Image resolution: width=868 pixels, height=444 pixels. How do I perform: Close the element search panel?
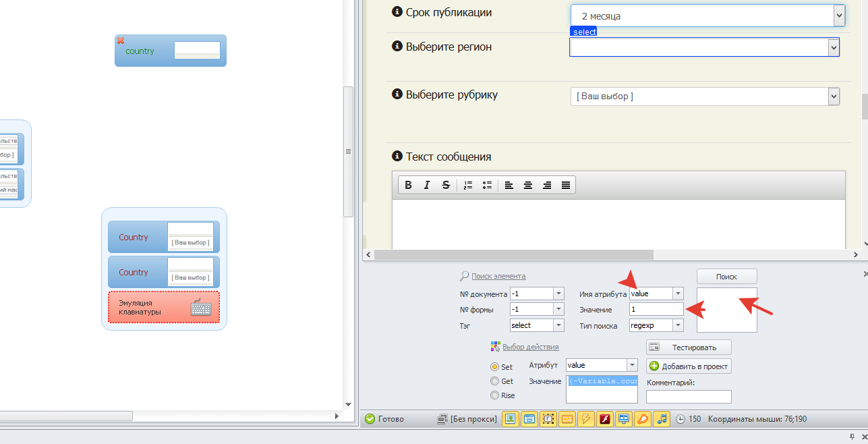865,274
